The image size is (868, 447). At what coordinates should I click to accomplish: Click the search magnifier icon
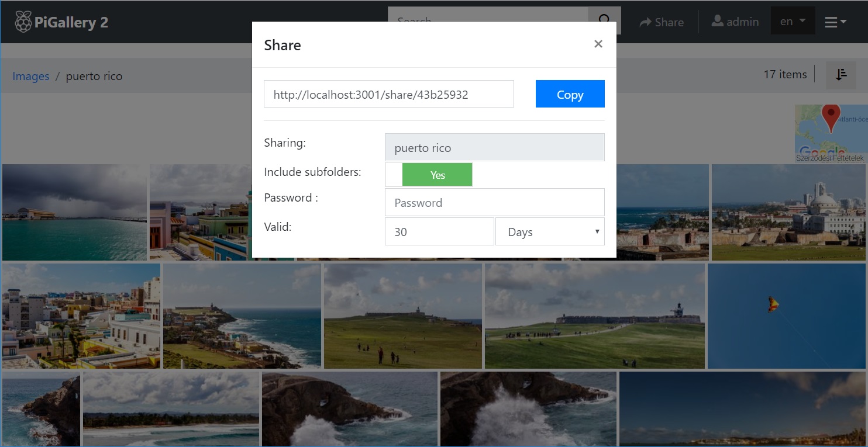pos(604,20)
